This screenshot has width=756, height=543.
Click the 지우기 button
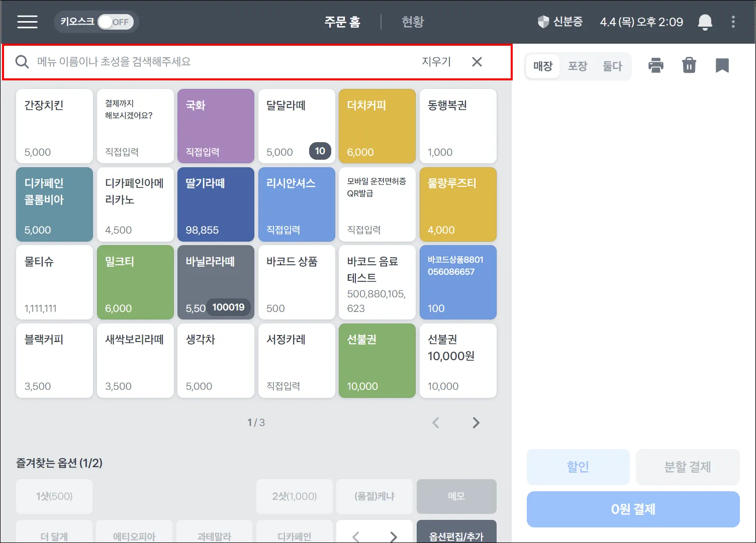[436, 62]
